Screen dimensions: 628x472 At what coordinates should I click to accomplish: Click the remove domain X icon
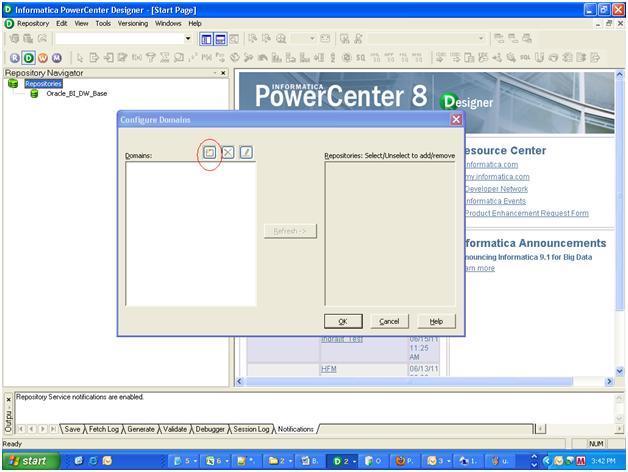click(x=228, y=152)
